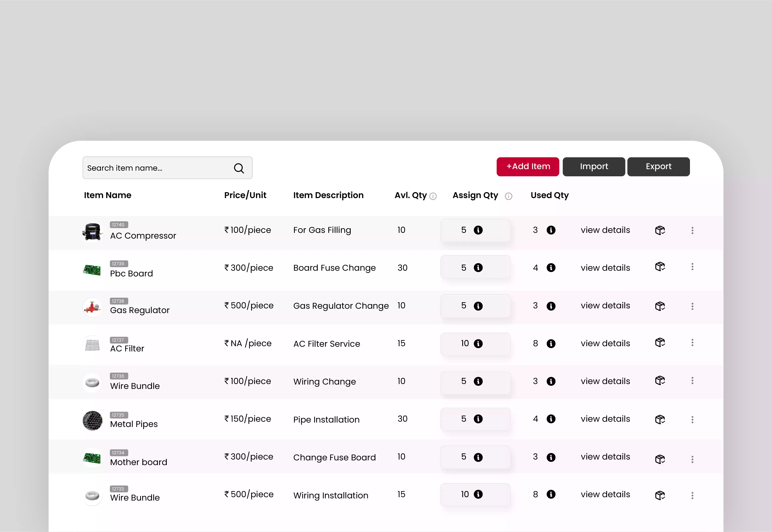
Task: Open assign qty info for Metal Pipes
Action: pyautogui.click(x=478, y=419)
